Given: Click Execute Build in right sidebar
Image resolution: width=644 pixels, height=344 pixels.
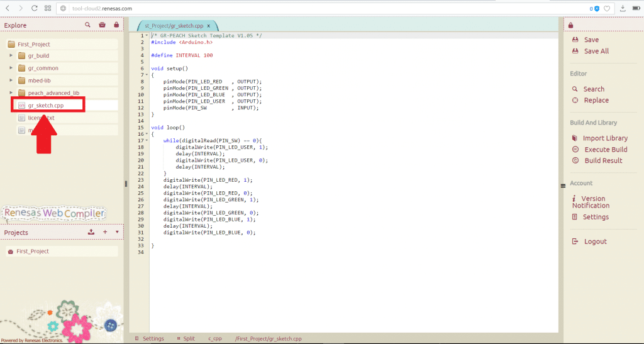Looking at the screenshot, I should [x=605, y=150].
